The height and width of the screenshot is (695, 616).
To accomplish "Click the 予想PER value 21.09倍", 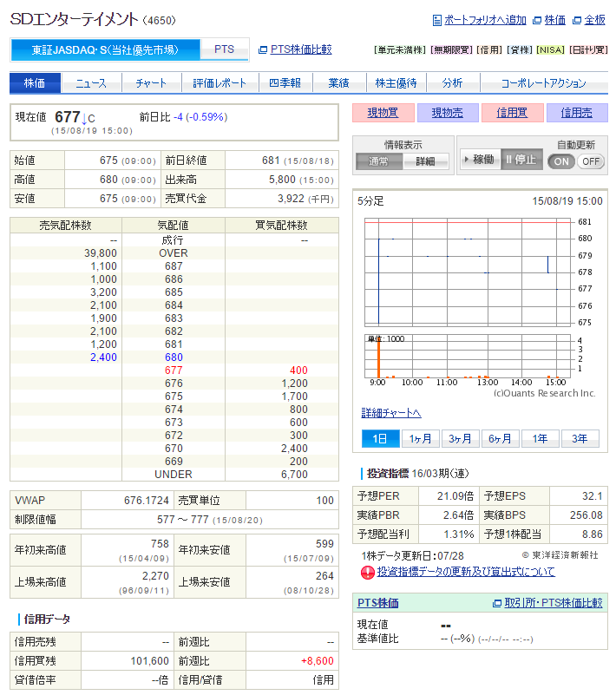I will (455, 496).
